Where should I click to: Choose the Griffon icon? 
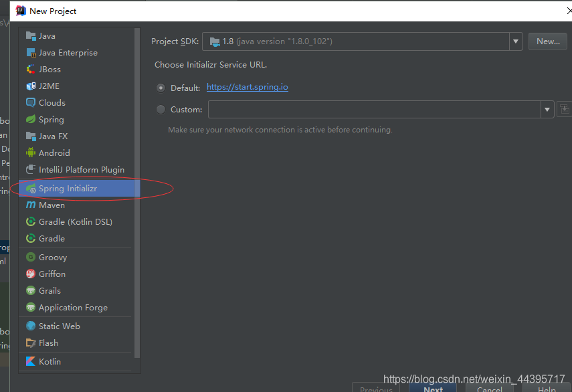point(31,274)
